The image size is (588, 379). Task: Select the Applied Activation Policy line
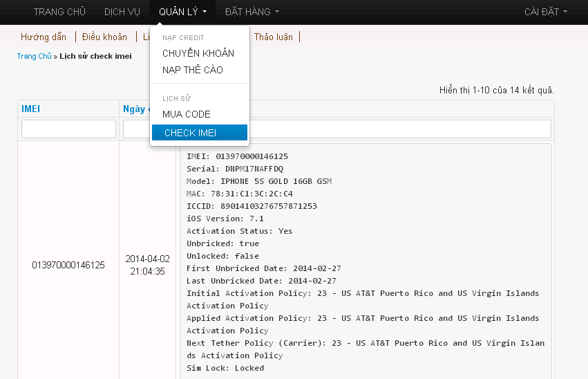click(363, 324)
